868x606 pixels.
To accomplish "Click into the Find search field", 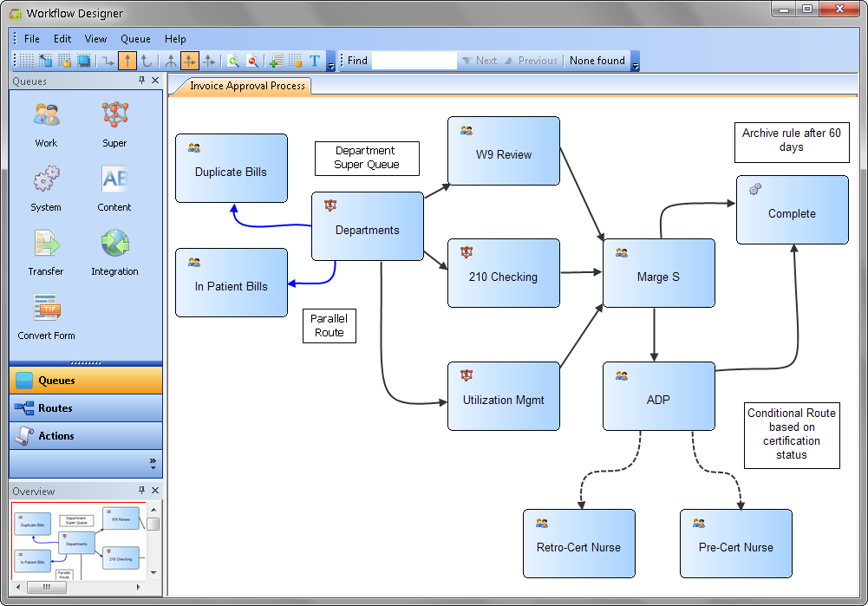I will tap(414, 61).
